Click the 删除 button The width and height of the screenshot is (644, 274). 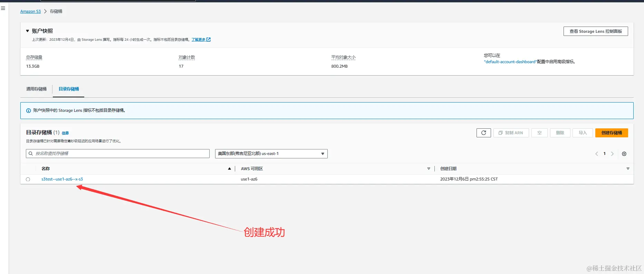560,133
